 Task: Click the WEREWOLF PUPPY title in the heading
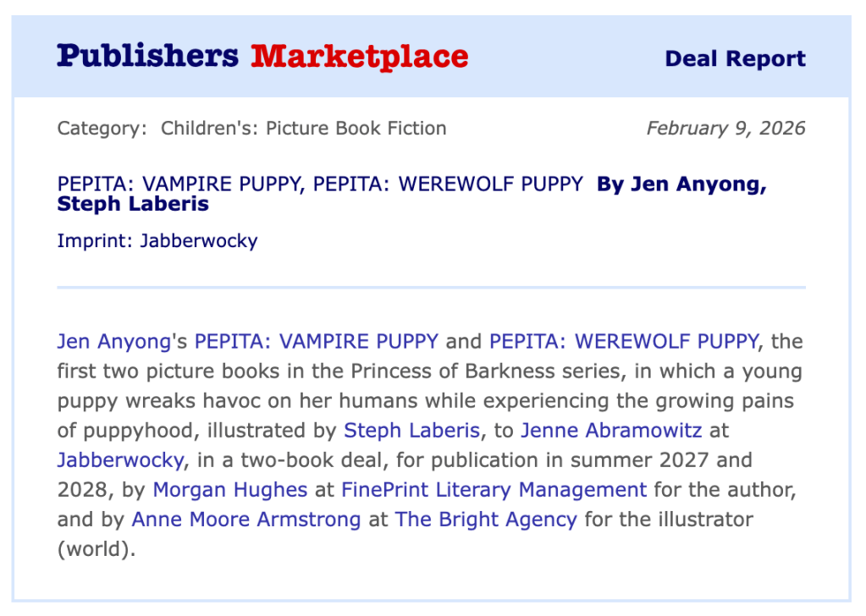(448, 184)
